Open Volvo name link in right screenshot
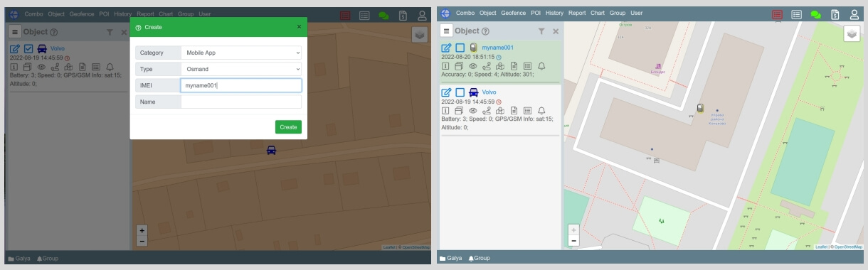This screenshot has height=270, width=868. tap(489, 92)
